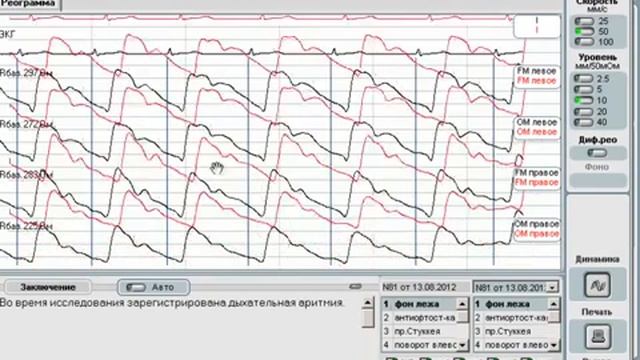Screen dimensions: 640x360
Task: Set recording speed to 100 мм/с
Action: click(584, 42)
